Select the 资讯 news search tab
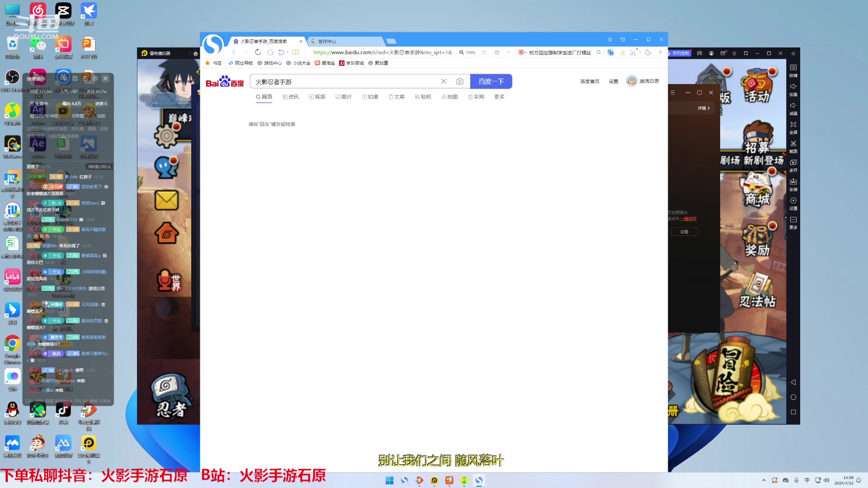The width and height of the screenshot is (868, 488). click(x=291, y=97)
